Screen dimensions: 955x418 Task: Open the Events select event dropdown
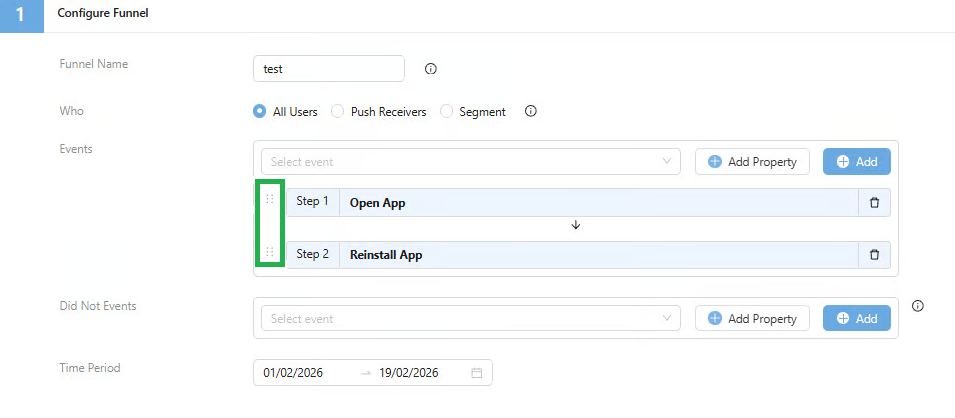(470, 162)
